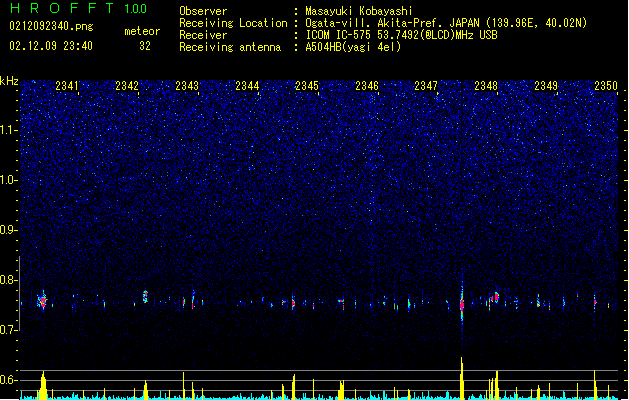Click the 1.0 kHz axis label
The width and height of the screenshot is (629, 400).
click(x=9, y=180)
